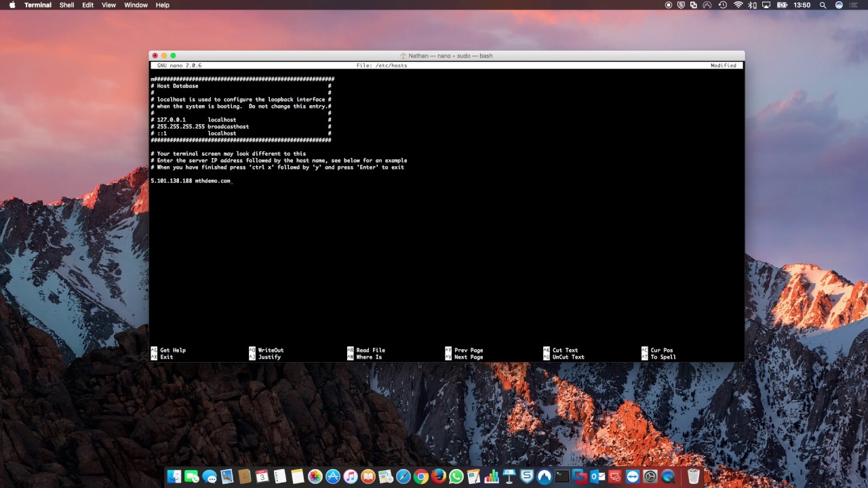868x488 pixels.
Task: Launch Firefox from the dock
Action: [438, 476]
